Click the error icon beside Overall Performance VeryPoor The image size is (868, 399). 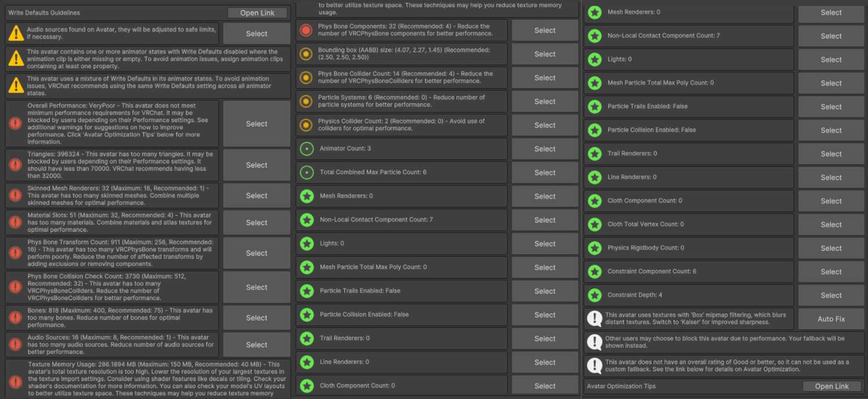click(x=16, y=124)
